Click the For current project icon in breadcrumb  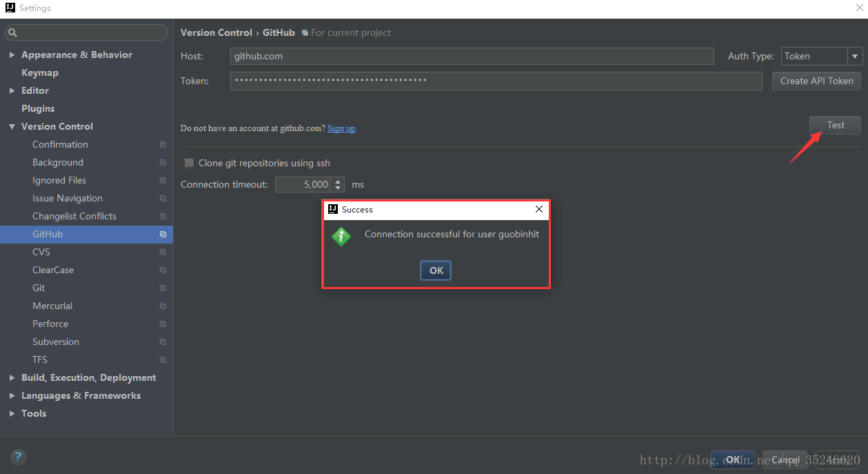click(x=305, y=33)
